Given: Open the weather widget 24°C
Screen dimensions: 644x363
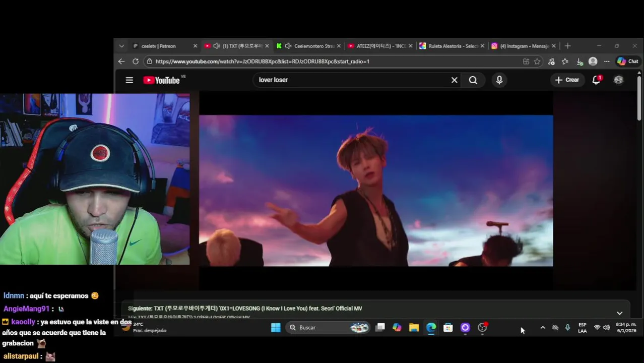Looking at the screenshot, I should (x=145, y=328).
